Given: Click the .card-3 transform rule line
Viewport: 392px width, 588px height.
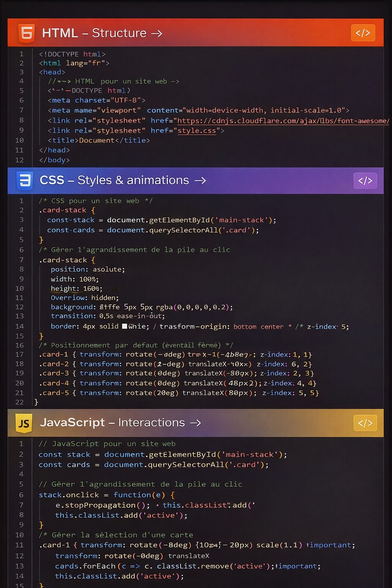Looking at the screenshot, I should point(176,373).
